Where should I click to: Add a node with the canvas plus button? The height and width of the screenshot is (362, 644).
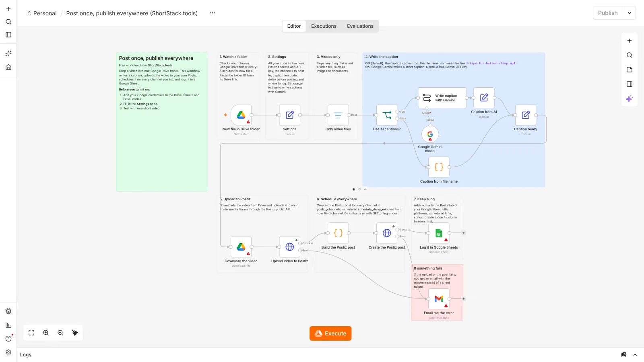pyautogui.click(x=630, y=41)
